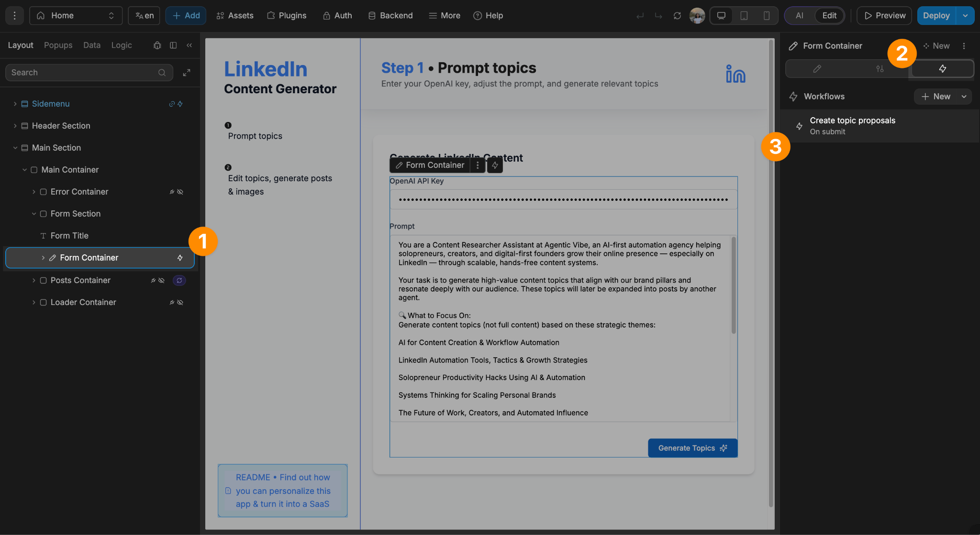Click the Sidemenu workflow lightning icon

(x=180, y=104)
